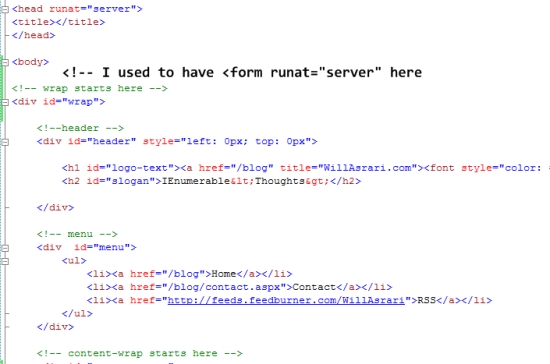Click the closing head tag

click(33, 35)
